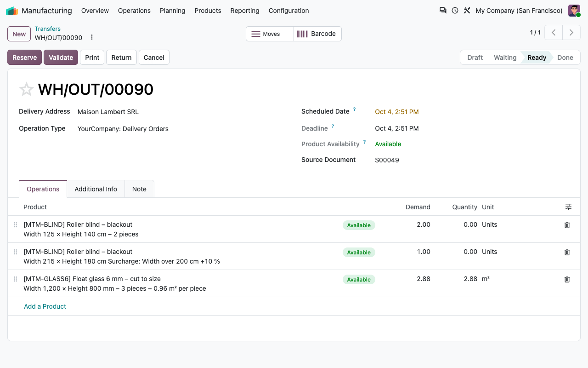Open the Reporting menu

coord(245,10)
